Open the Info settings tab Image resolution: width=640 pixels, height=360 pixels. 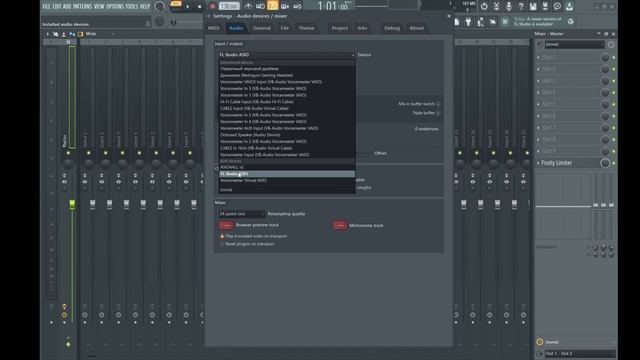362,28
